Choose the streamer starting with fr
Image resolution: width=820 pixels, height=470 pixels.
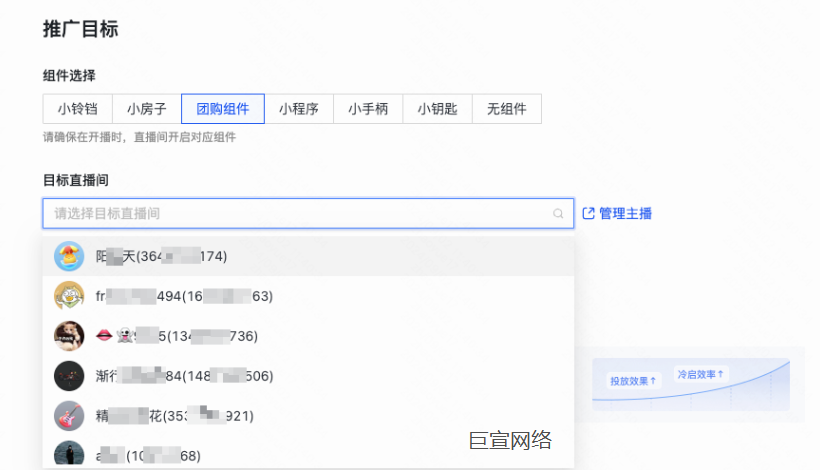click(308, 296)
